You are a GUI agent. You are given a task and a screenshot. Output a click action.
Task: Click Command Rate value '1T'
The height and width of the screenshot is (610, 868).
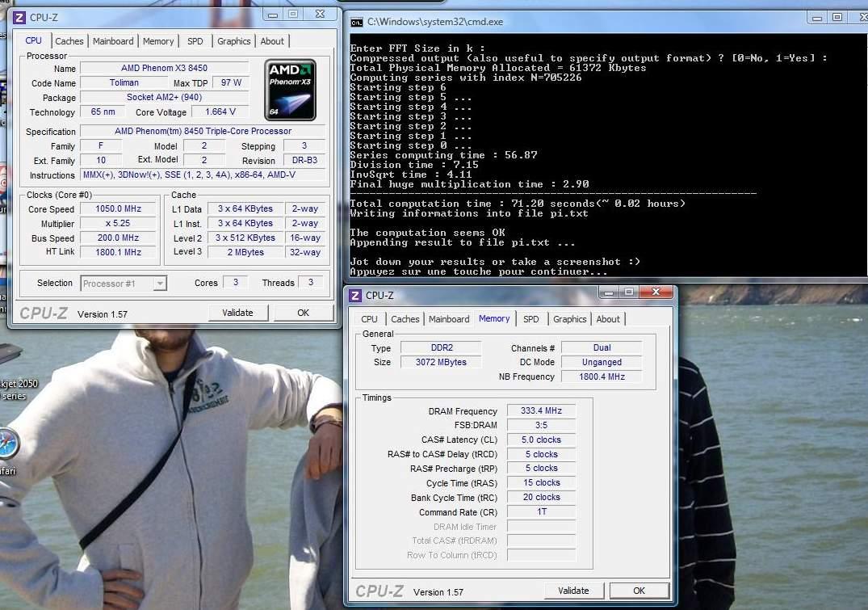tap(542, 512)
